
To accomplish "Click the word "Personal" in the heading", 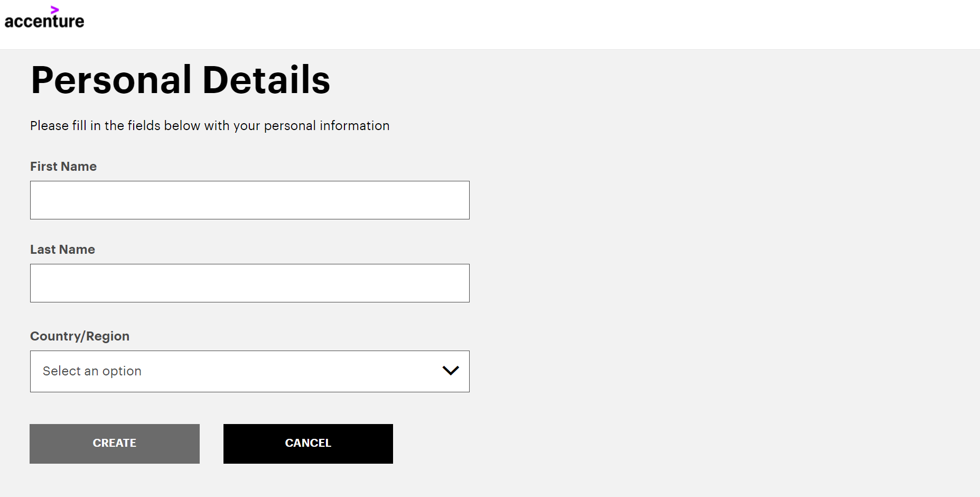I will (111, 80).
